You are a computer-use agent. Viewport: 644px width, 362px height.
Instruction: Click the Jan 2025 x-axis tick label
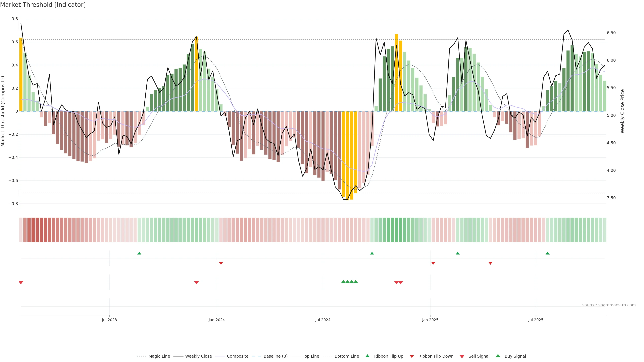click(430, 320)
